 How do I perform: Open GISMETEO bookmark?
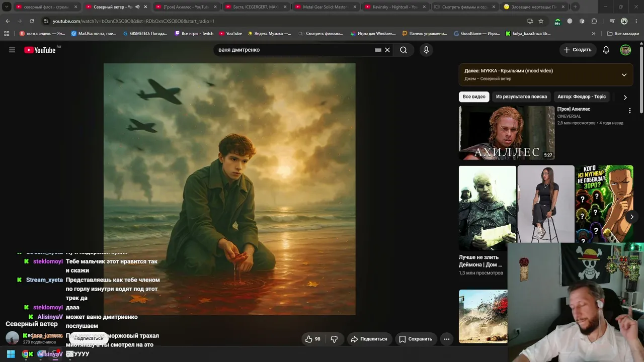tap(145, 34)
